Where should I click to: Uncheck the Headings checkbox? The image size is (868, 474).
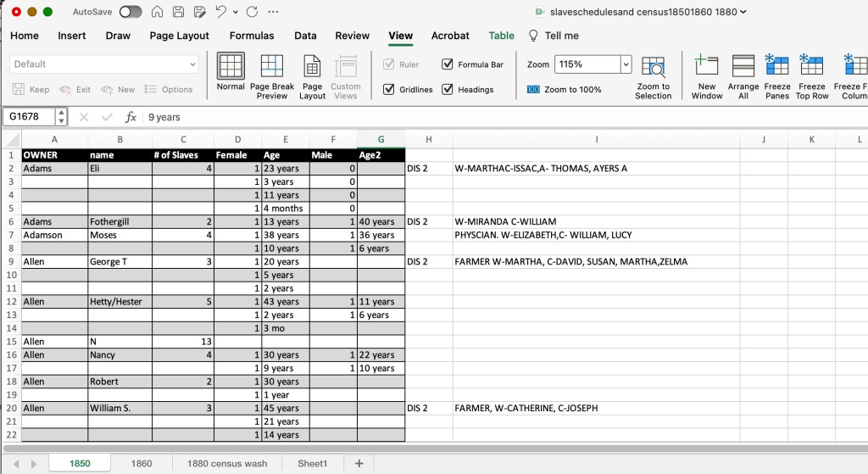pyautogui.click(x=448, y=89)
